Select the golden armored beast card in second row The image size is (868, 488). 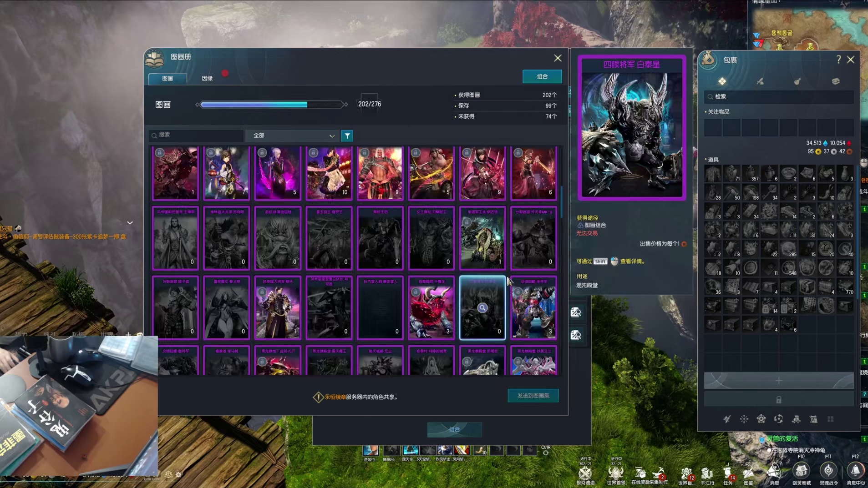click(482, 238)
